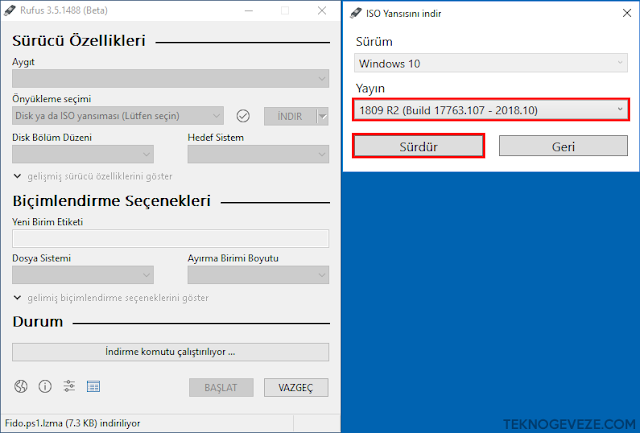Click the İndirme komutu çalıştırılıyor status bar
This screenshot has width=640, height=433.
coord(170,352)
